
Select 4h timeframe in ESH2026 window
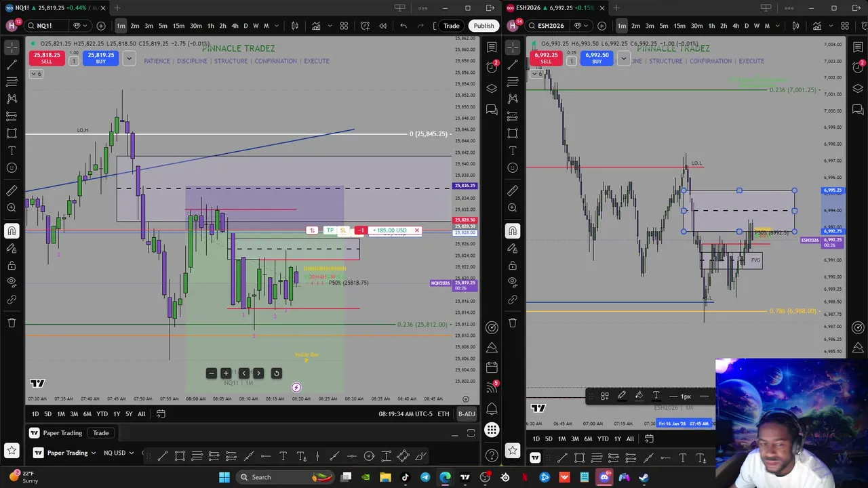pos(736,26)
